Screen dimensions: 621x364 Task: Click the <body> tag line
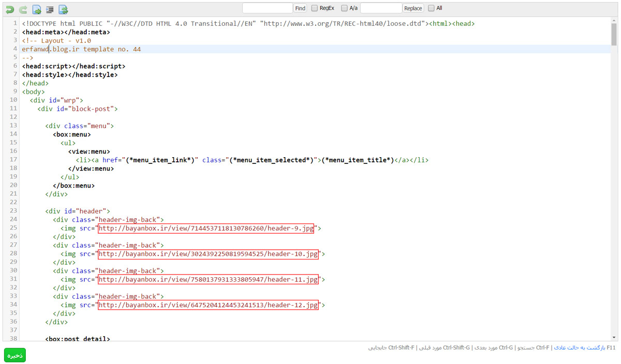pos(33,92)
